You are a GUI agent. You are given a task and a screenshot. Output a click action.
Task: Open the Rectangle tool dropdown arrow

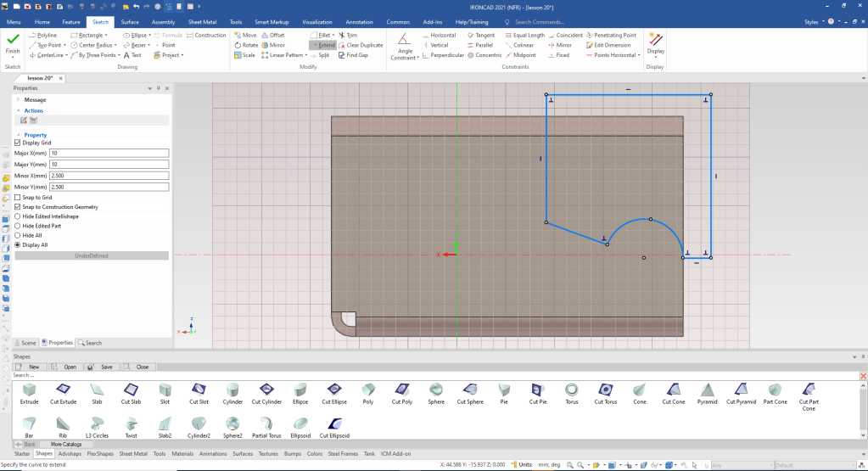[x=104, y=35]
